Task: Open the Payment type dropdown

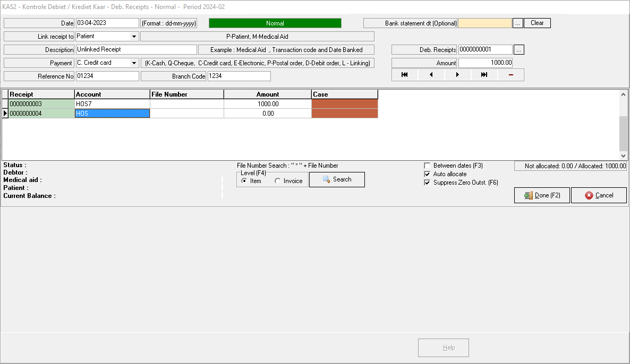Action: (x=134, y=63)
